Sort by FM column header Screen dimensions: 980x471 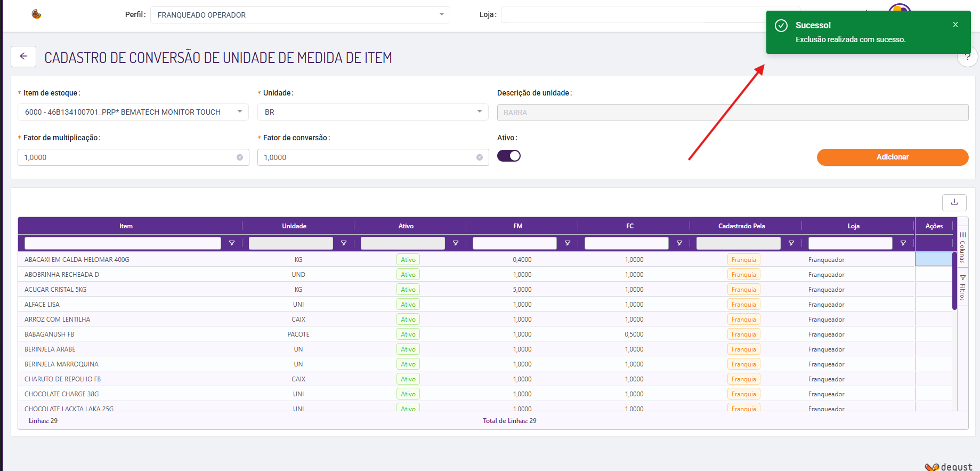[x=518, y=226]
